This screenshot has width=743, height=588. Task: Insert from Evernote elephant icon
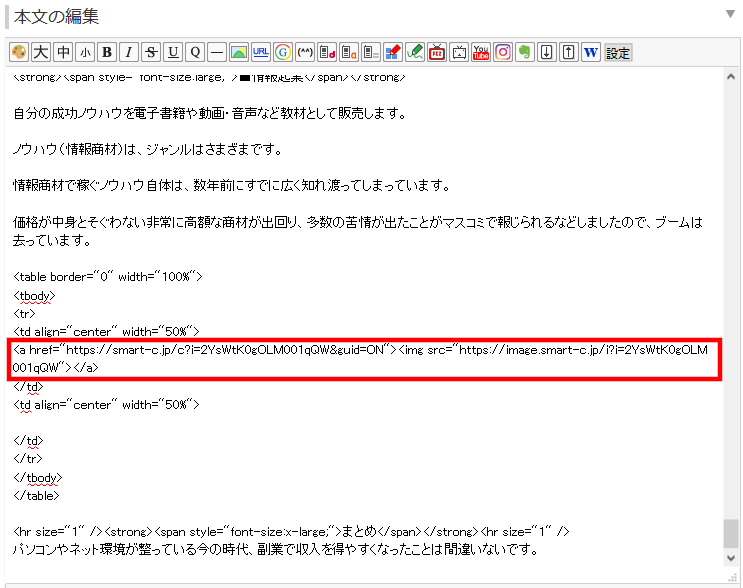(x=525, y=52)
